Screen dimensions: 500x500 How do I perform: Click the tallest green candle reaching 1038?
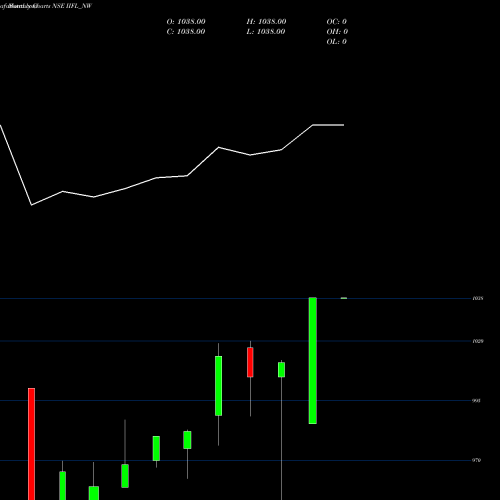313,360
